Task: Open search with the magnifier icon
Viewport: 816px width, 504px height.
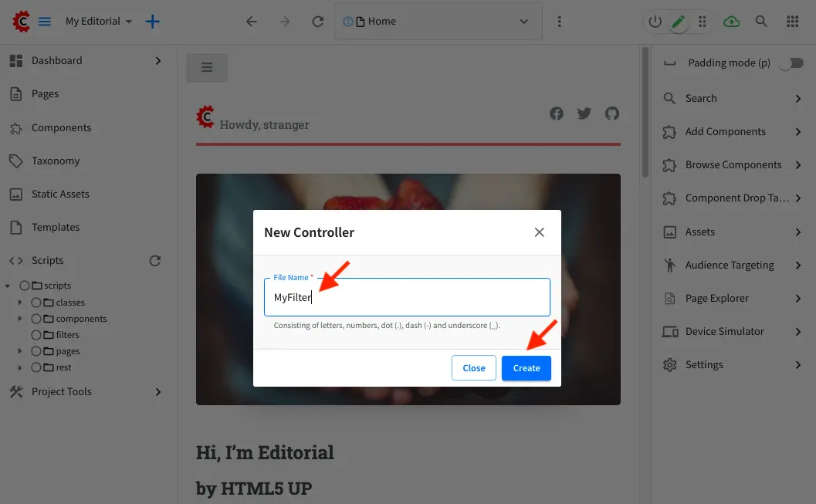Action: (x=761, y=22)
